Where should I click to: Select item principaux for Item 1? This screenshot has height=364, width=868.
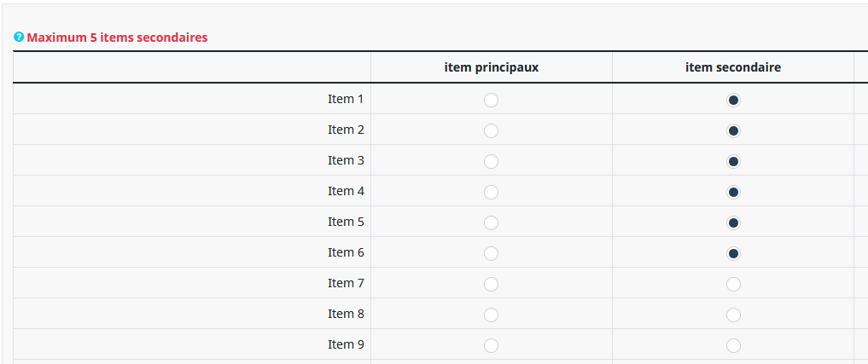click(x=491, y=100)
